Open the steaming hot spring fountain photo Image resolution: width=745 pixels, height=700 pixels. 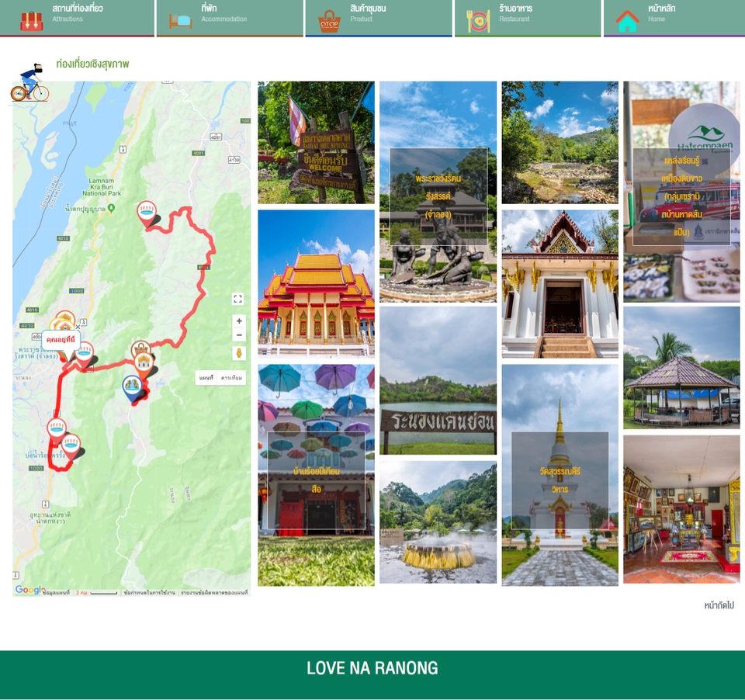[438, 522]
